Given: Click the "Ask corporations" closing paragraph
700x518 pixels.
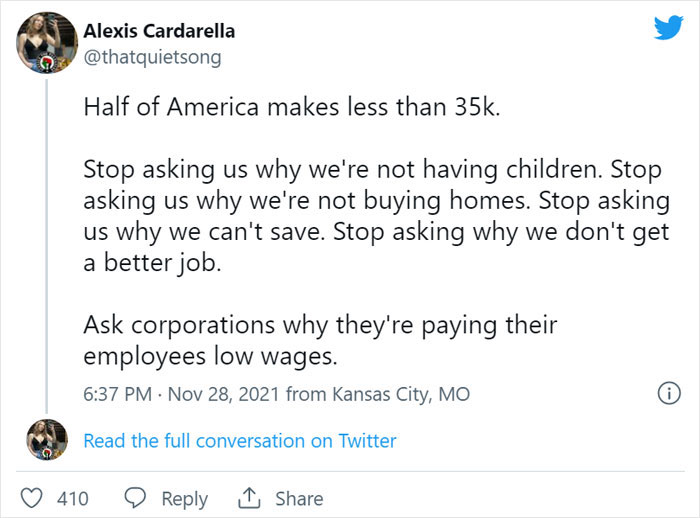Looking at the screenshot, I should (x=320, y=340).
